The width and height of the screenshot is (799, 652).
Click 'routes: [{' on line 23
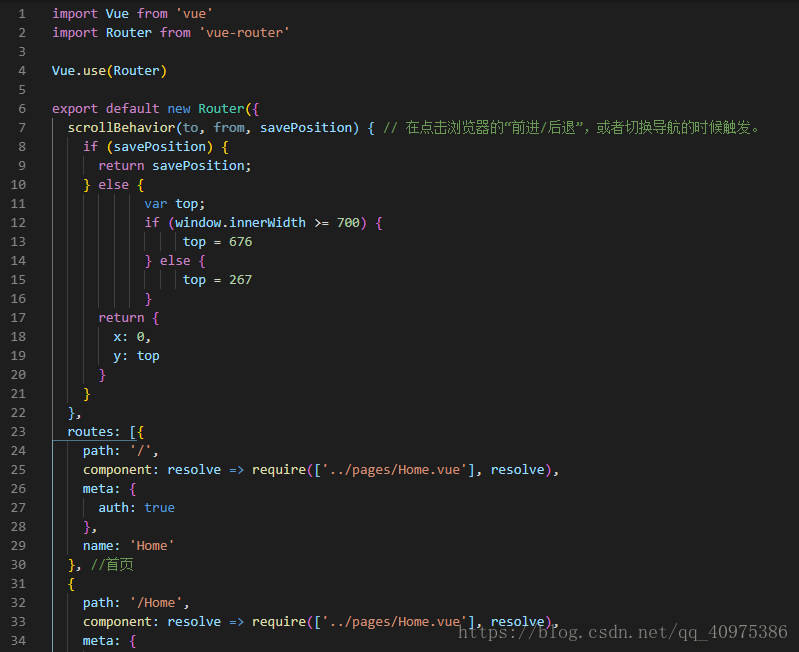point(106,431)
